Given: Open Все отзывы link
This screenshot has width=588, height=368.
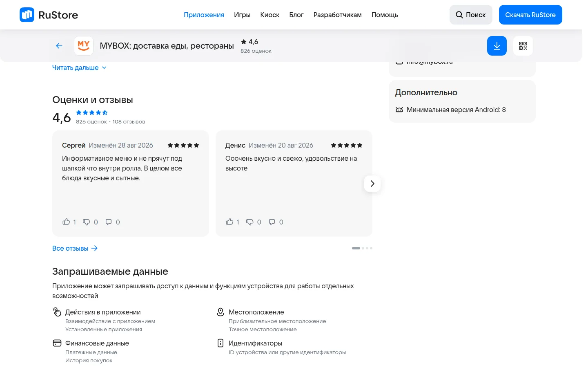Looking at the screenshot, I should 75,248.
